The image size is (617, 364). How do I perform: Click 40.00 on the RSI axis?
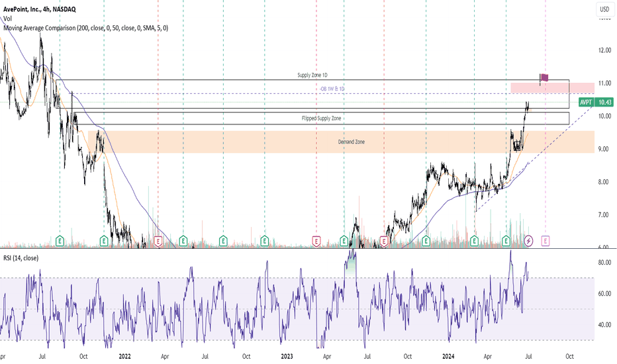[x=605, y=325]
